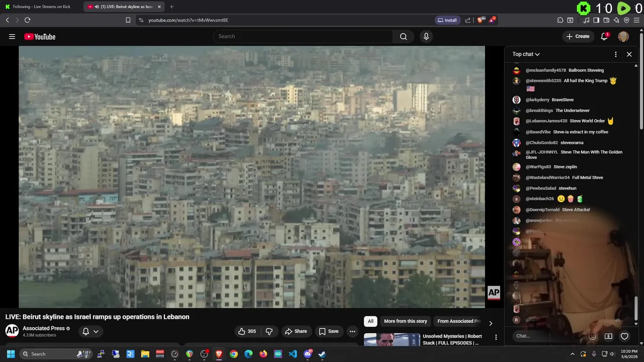
Task: Like the video with thumbs up
Action: click(x=247, y=331)
